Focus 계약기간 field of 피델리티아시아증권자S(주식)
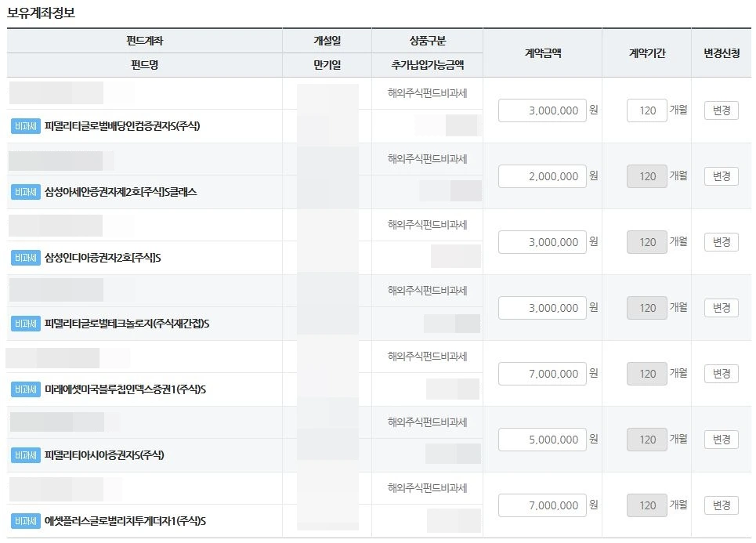 647,440
